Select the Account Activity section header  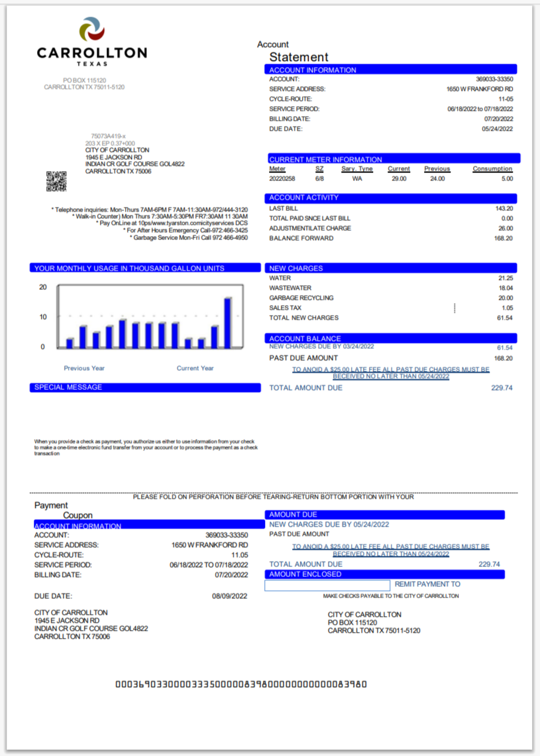pyautogui.click(x=391, y=198)
